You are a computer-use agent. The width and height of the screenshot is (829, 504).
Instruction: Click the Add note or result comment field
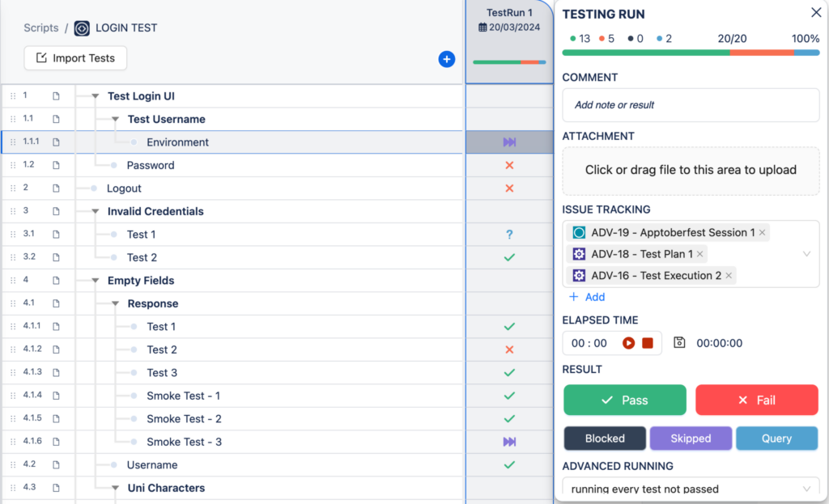point(691,104)
